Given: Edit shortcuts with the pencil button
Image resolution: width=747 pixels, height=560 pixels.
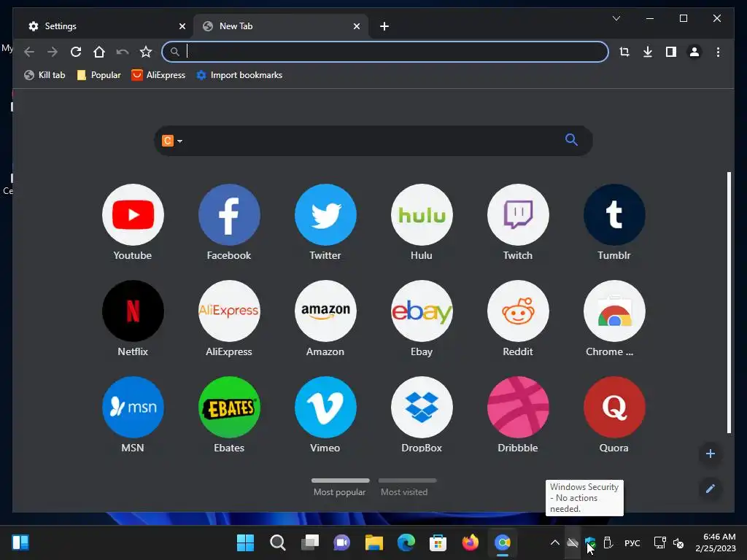Looking at the screenshot, I should (710, 489).
